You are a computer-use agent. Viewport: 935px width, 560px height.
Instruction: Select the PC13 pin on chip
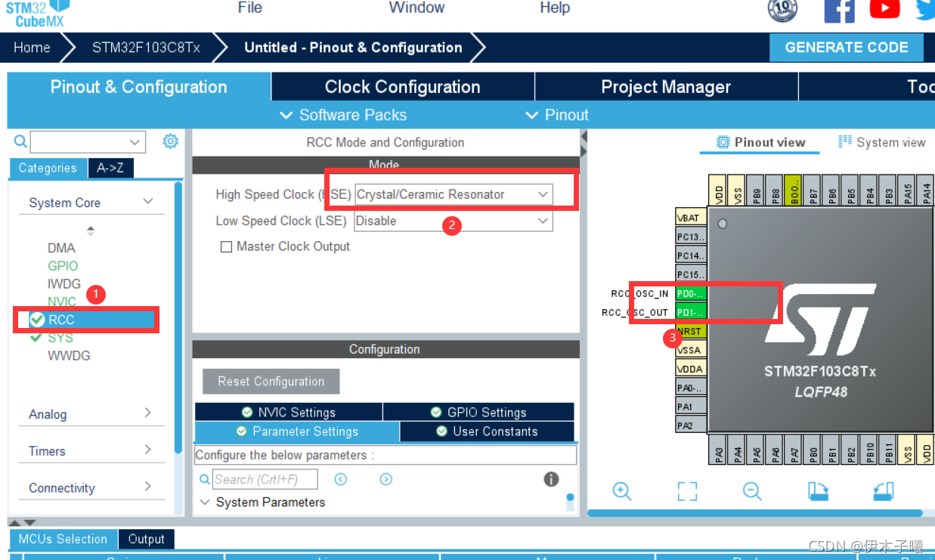[690, 237]
